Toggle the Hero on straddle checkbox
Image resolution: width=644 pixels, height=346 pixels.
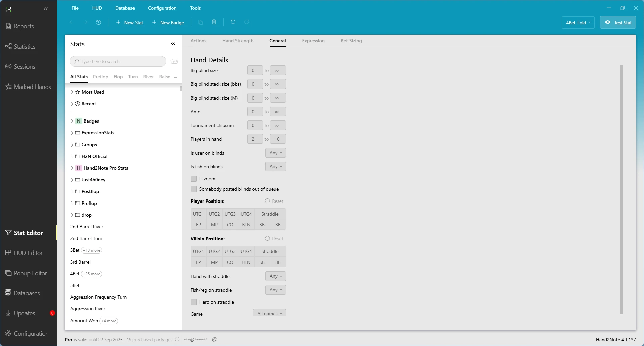194,302
